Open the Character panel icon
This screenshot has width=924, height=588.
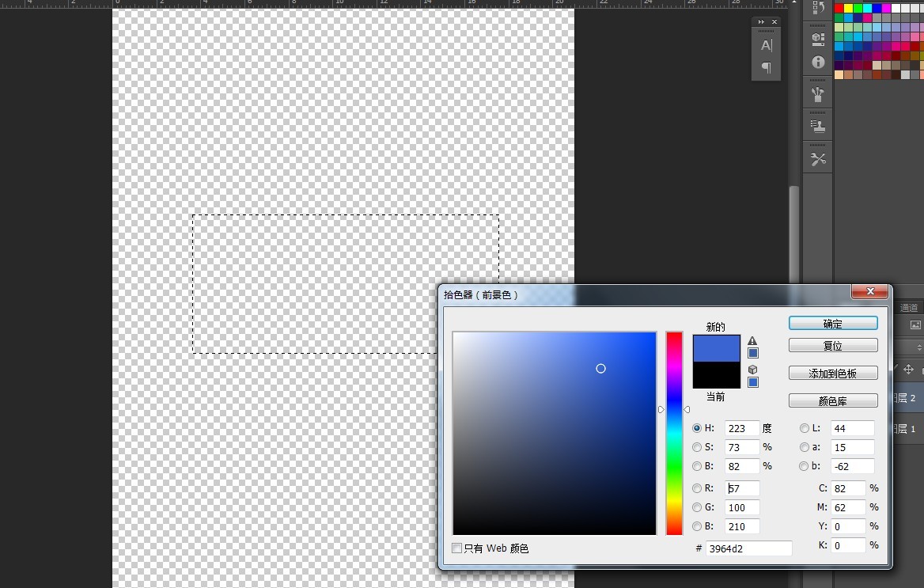766,45
